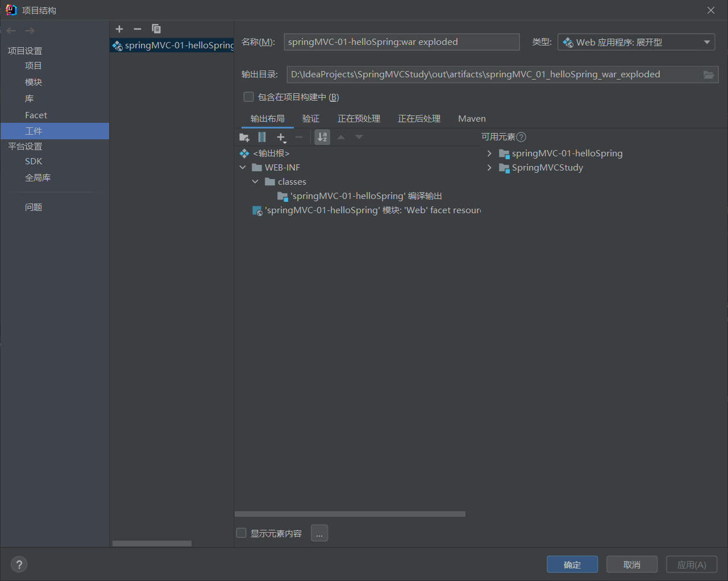Toggle 显示元素内容 checkbox
This screenshot has height=581, width=728.
click(242, 533)
